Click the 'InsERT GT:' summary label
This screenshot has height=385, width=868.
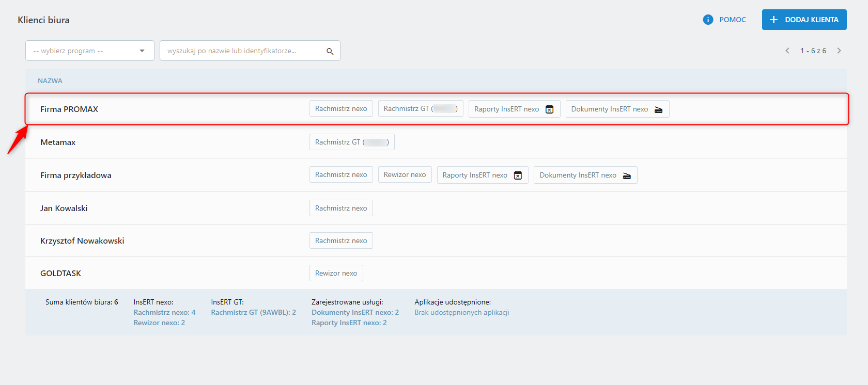click(227, 302)
